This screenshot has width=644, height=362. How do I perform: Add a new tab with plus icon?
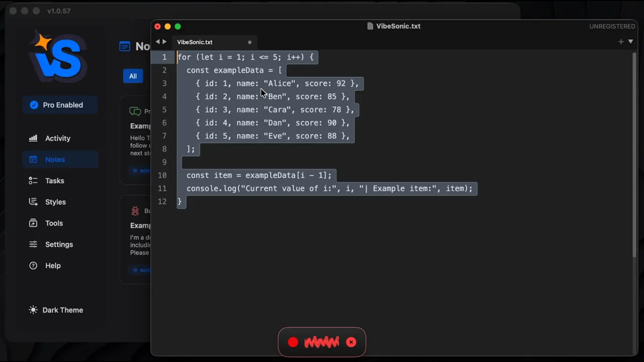point(621,42)
